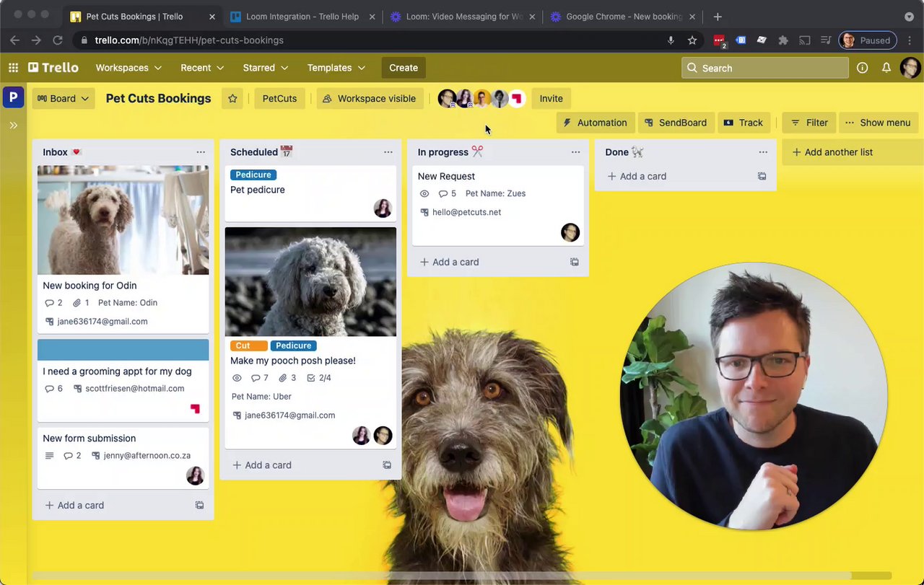Go to Trello home via logo

point(53,68)
